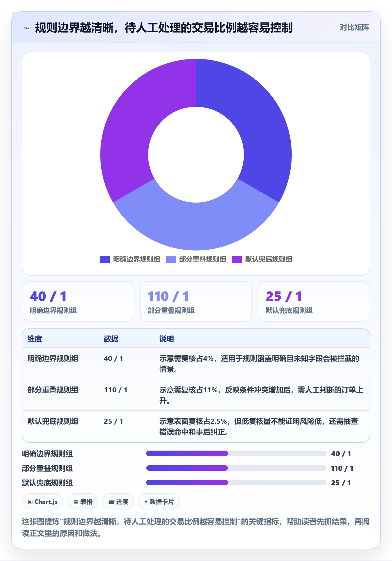Click the 明确边界规则组 legend label

(x=136, y=259)
